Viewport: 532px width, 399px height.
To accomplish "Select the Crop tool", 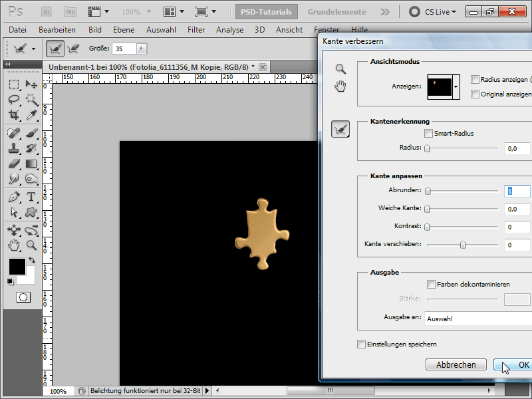I will click(14, 115).
